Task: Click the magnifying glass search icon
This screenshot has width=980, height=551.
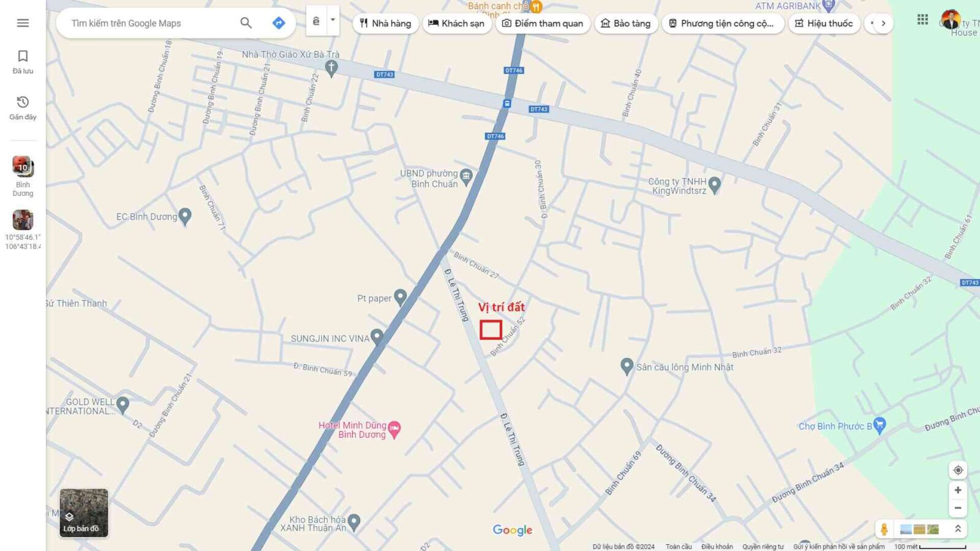Action: (x=246, y=23)
